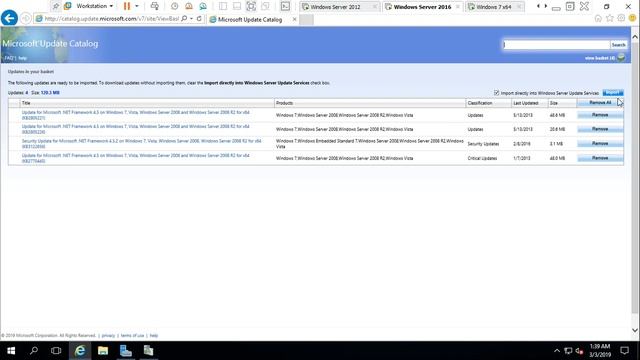The height and width of the screenshot is (360, 640).
Task: Click the Title column header
Action: (x=147, y=103)
